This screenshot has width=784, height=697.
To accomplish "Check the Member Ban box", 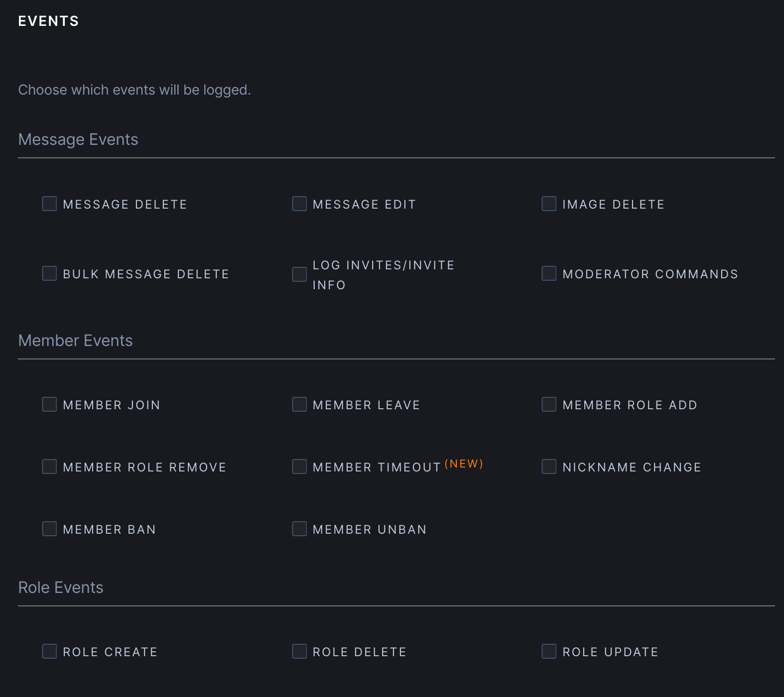I will coord(49,529).
